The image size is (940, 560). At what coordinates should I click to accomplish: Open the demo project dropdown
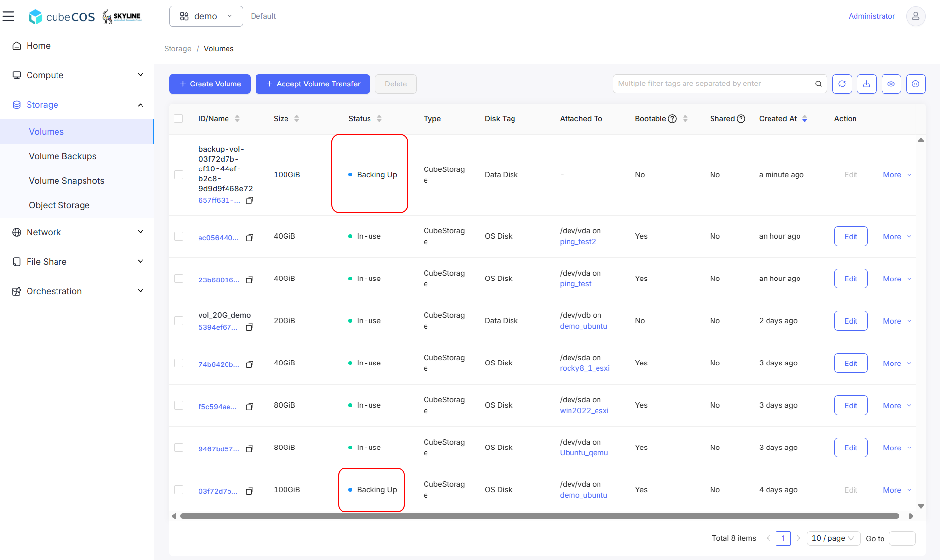[206, 16]
